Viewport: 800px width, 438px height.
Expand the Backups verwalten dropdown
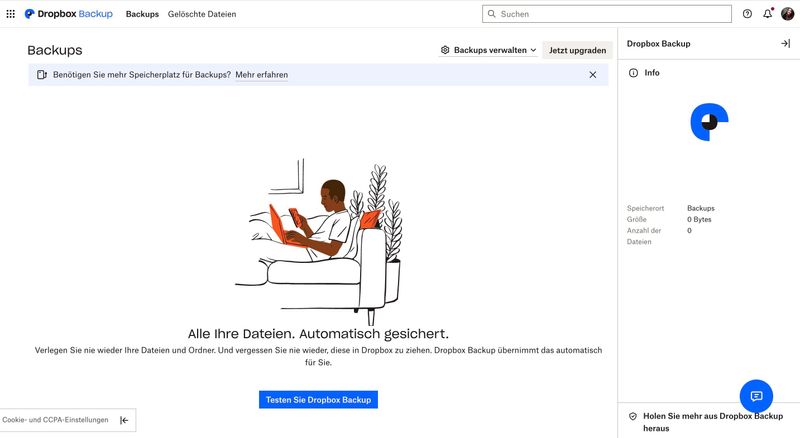click(x=488, y=50)
